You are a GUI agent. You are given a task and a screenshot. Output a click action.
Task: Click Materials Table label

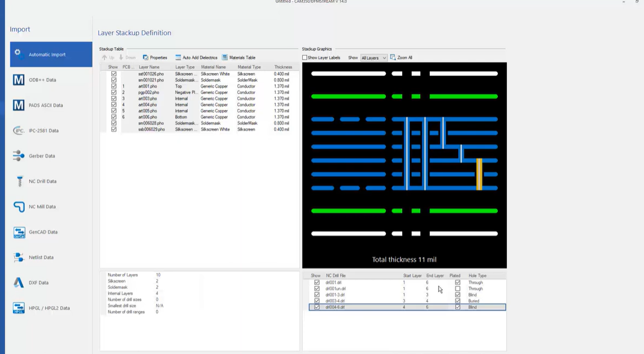click(242, 57)
